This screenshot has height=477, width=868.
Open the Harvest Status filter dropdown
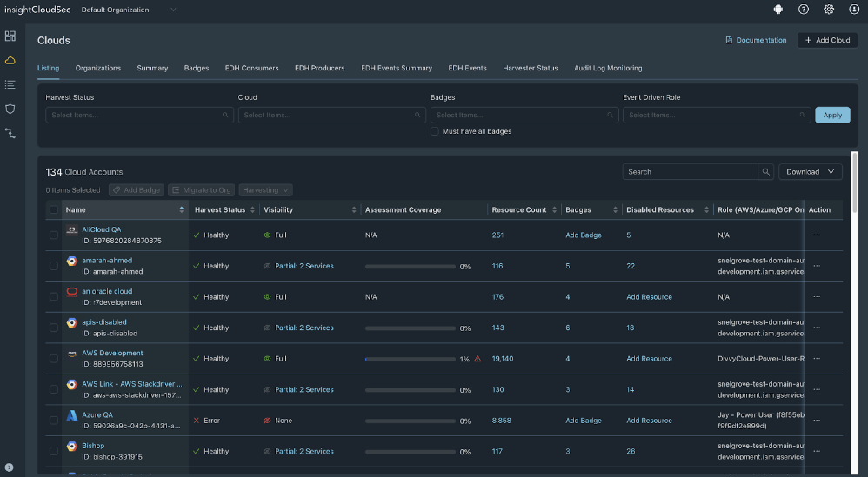pos(139,115)
